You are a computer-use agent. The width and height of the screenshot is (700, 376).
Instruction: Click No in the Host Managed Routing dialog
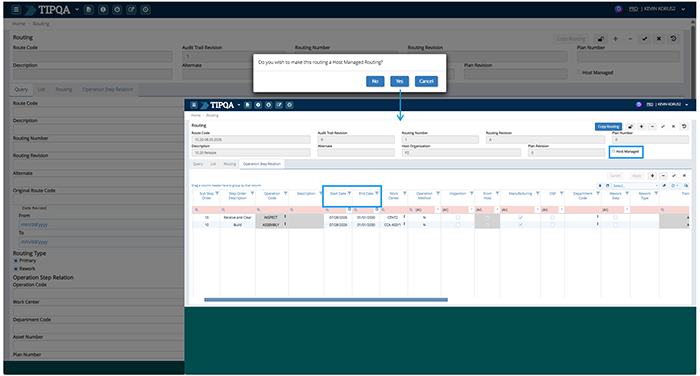click(375, 81)
